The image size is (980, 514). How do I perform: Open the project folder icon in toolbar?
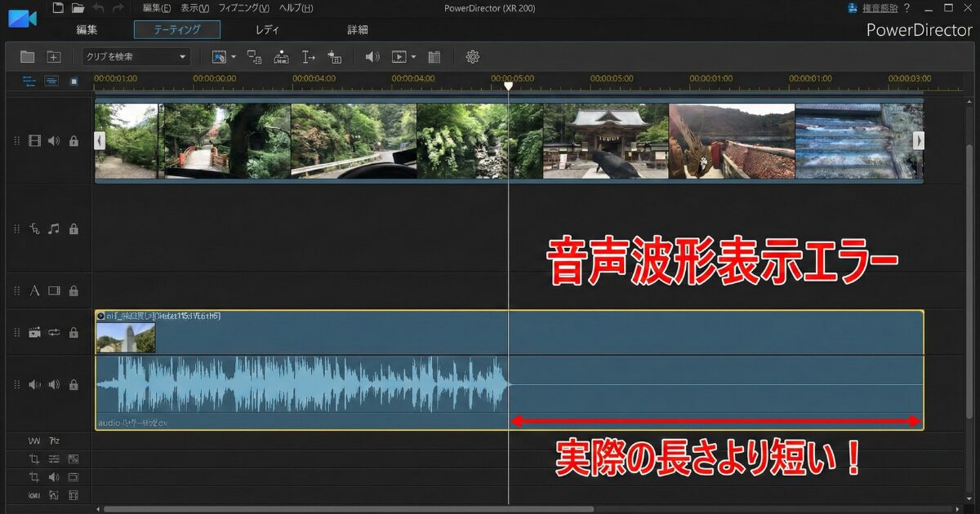(x=28, y=57)
